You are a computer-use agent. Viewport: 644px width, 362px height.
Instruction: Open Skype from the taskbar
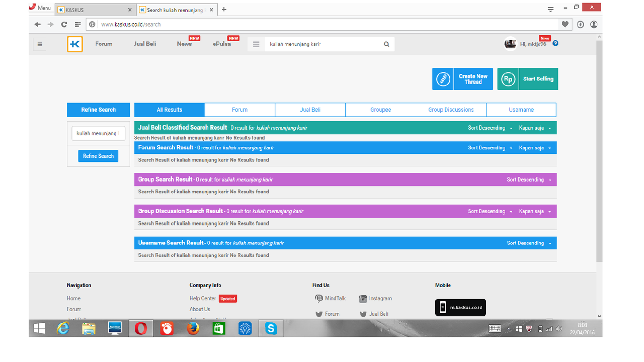pos(271,329)
